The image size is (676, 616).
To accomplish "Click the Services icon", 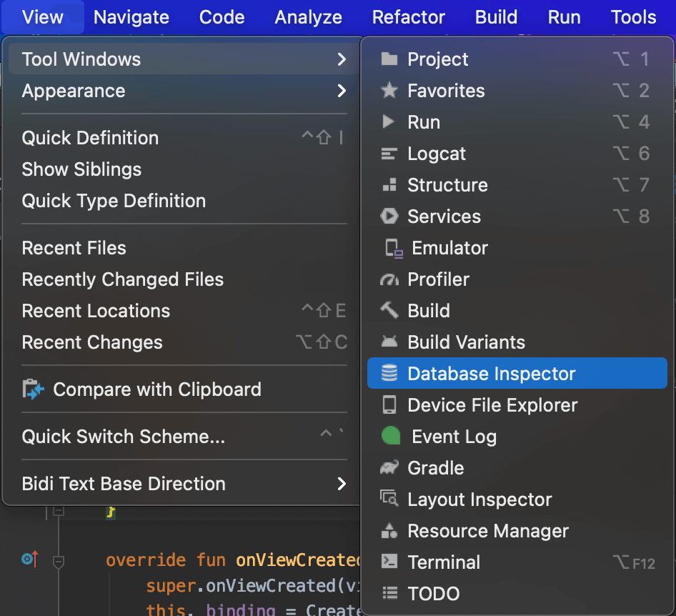I will point(389,217).
